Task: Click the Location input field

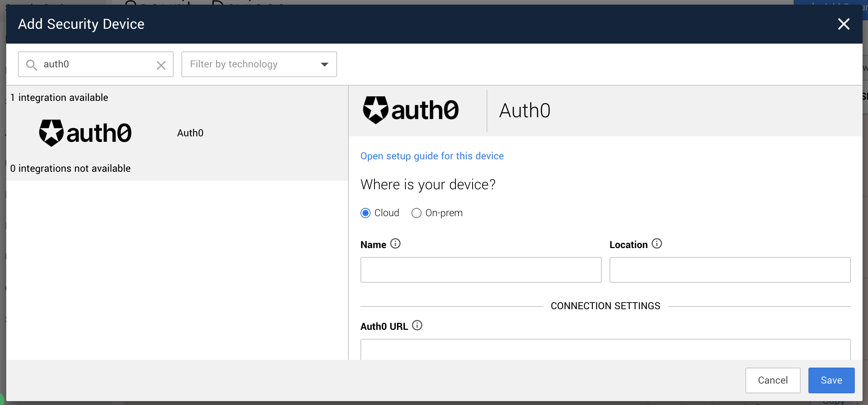Action: [730, 270]
